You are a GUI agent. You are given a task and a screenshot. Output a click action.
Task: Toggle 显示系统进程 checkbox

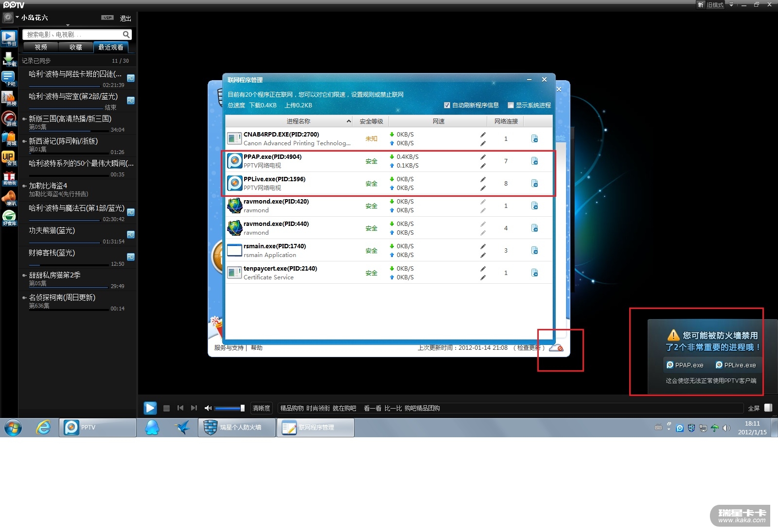point(511,105)
